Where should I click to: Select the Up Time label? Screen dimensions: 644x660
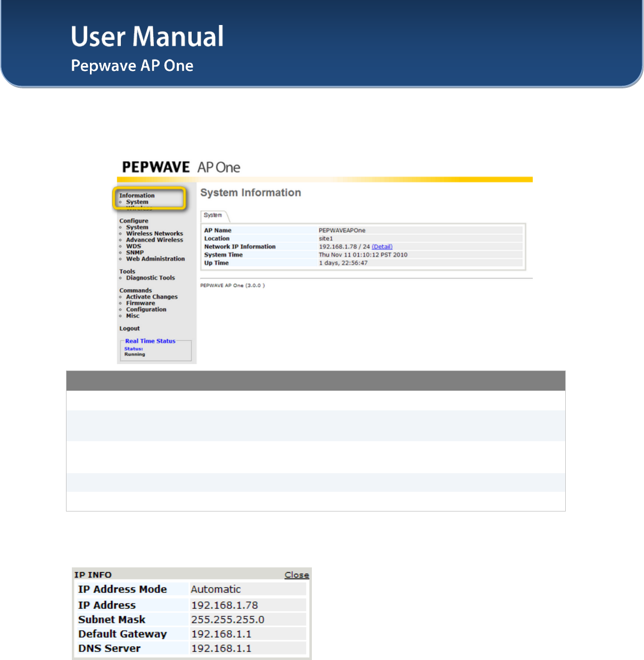coord(217,263)
